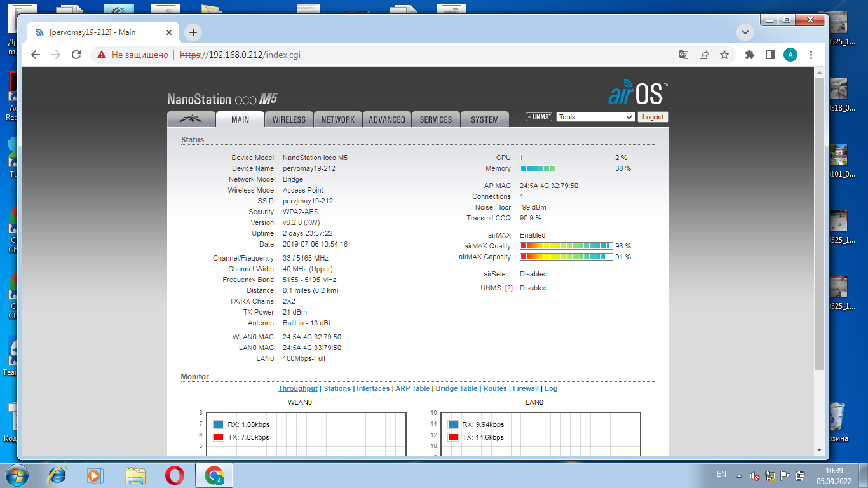Click the firmware version v6.2.0 (XW)

point(301,223)
